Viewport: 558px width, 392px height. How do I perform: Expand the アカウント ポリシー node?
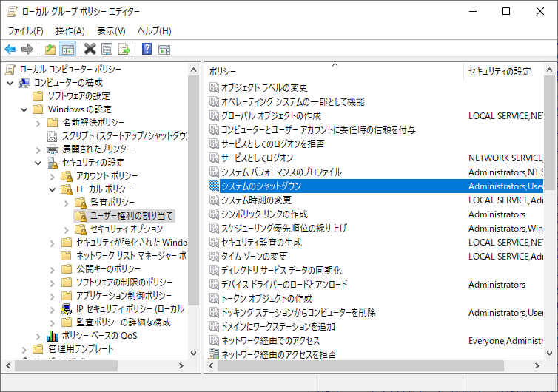[x=53, y=177]
